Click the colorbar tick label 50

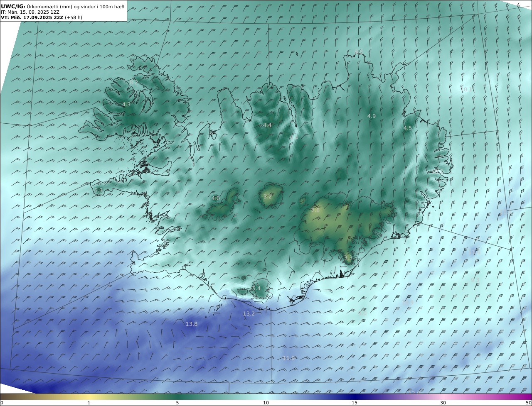coord(529,403)
